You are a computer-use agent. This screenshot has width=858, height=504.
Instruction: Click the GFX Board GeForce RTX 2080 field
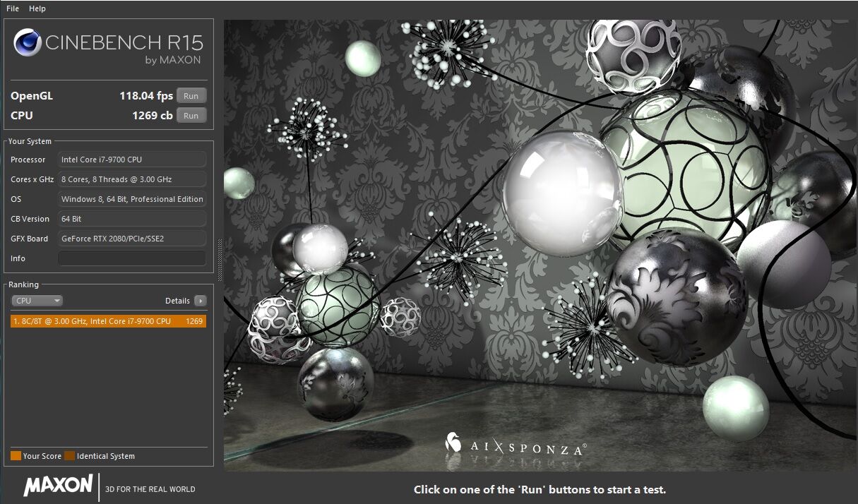(132, 239)
